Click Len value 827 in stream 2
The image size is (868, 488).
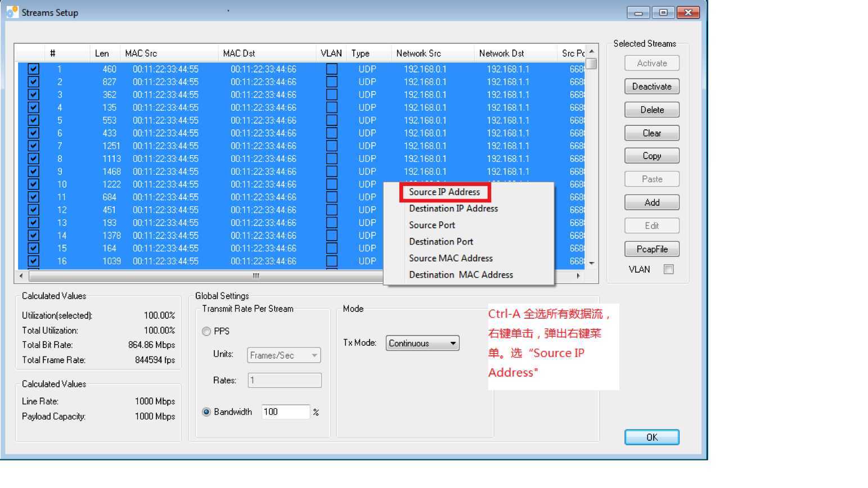tap(109, 82)
